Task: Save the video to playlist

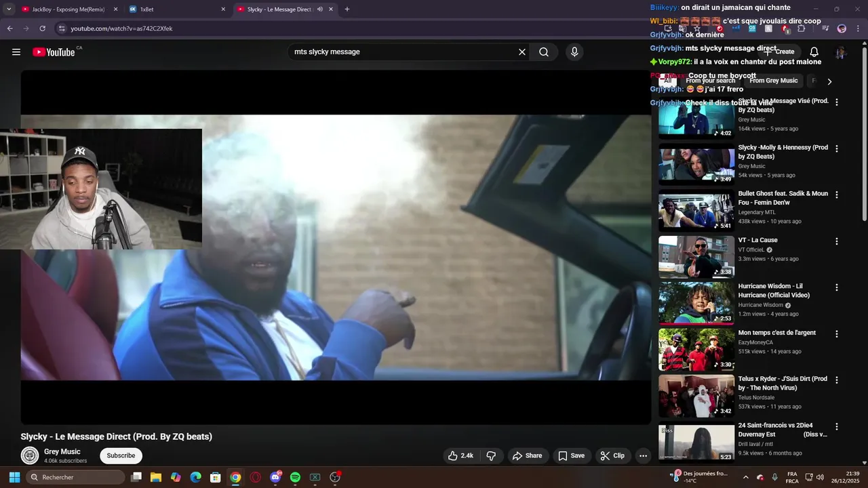Action: click(x=571, y=455)
